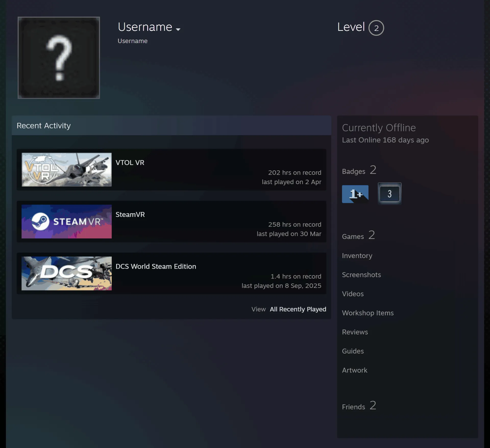The width and height of the screenshot is (490, 448).
Task: Click the Level 2 circle badge
Action: click(x=376, y=28)
